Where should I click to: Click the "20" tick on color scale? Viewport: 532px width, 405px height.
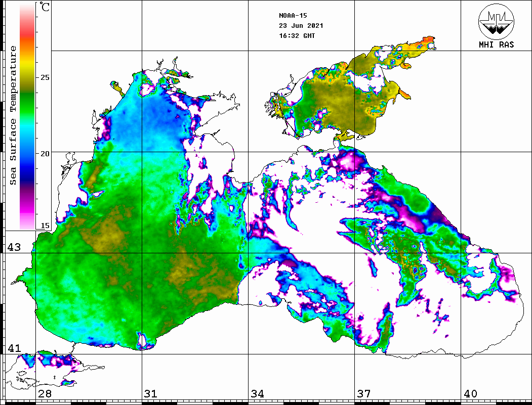45,154
